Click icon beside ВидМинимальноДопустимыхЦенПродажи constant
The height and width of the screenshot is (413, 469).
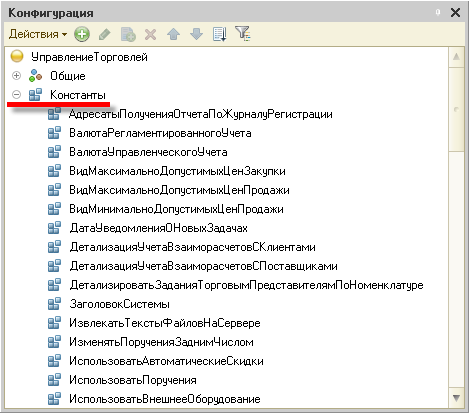[54, 209]
